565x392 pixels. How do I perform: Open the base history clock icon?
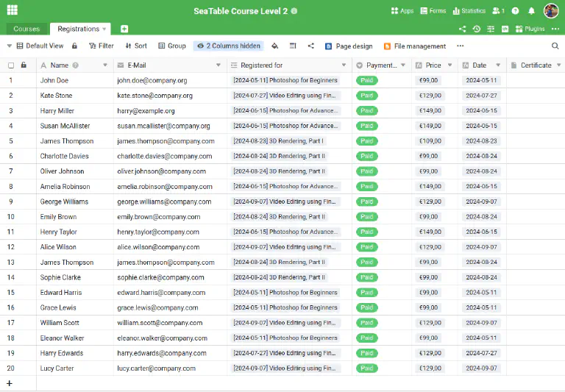click(x=477, y=29)
